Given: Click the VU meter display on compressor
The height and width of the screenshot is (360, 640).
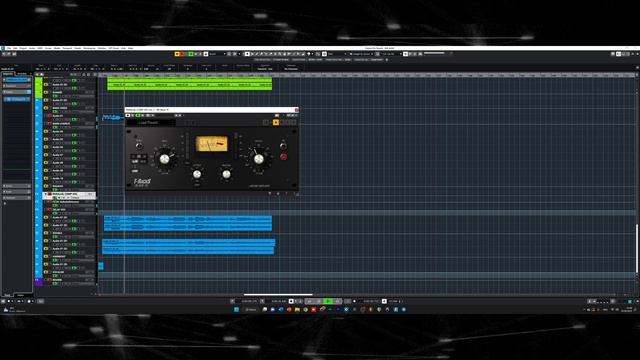Looking at the screenshot, I should tap(211, 144).
